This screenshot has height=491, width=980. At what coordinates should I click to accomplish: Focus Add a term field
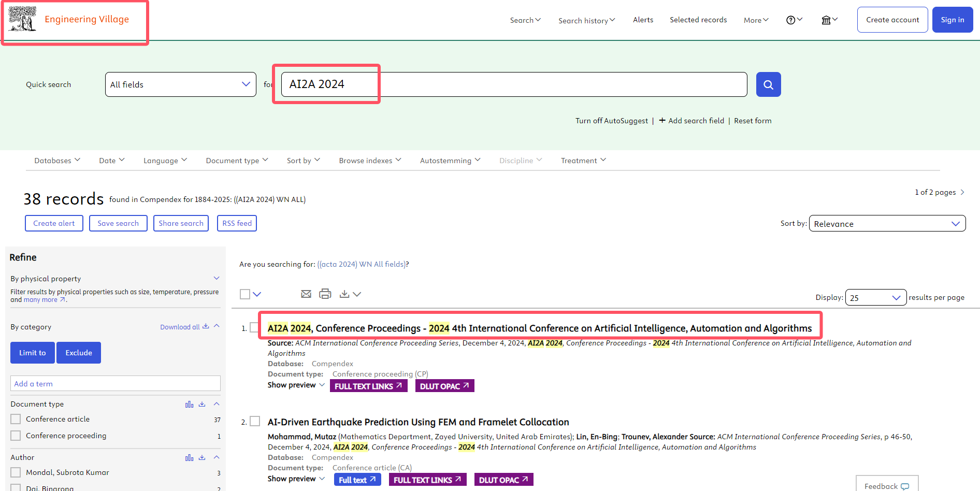pos(115,384)
